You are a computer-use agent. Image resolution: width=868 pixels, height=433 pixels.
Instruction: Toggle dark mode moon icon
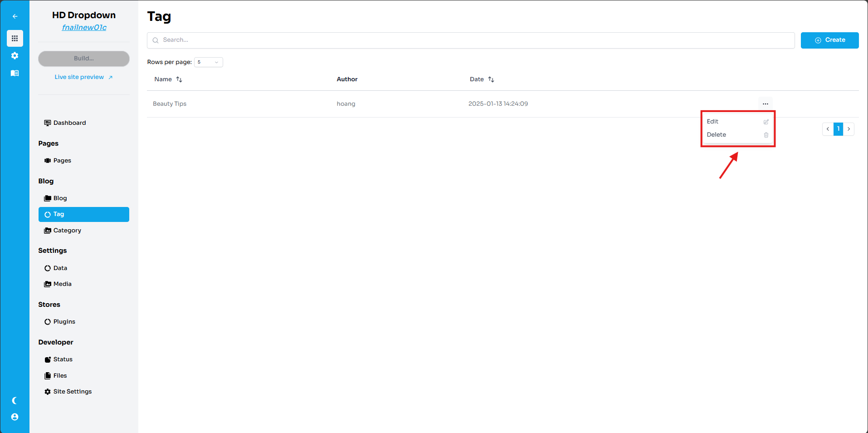pyautogui.click(x=15, y=400)
